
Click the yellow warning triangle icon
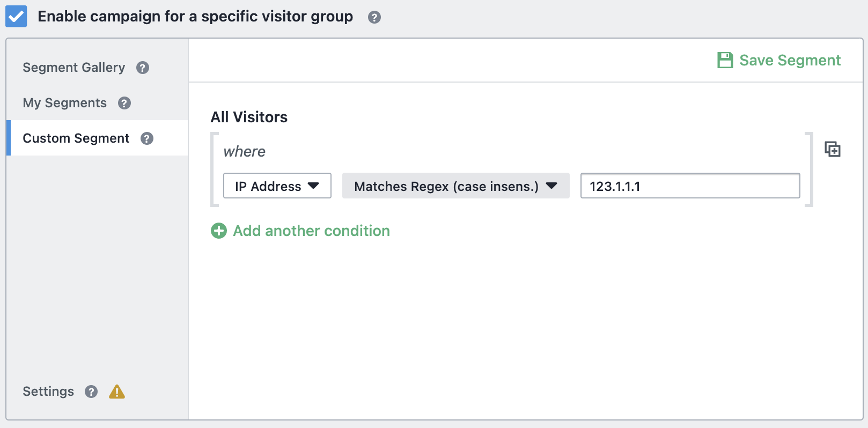(117, 392)
